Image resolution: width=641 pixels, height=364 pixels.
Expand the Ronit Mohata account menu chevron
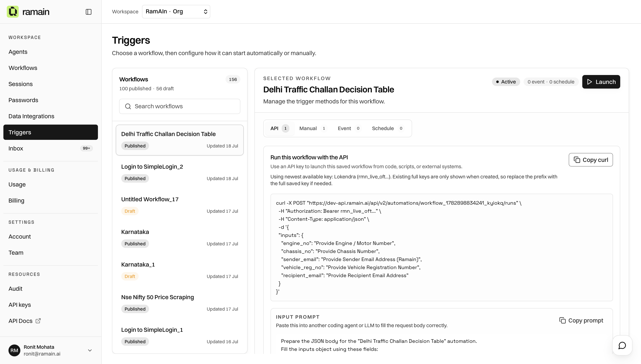click(x=90, y=350)
